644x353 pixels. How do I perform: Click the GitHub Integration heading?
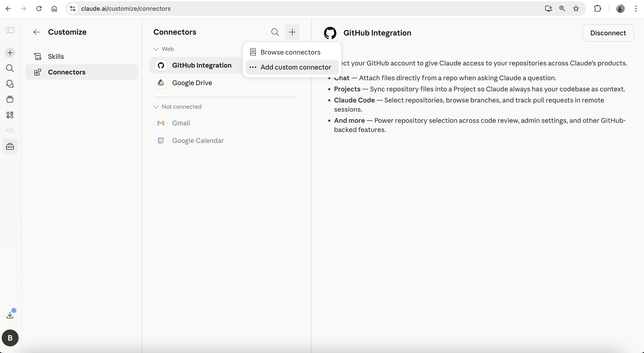[377, 33]
